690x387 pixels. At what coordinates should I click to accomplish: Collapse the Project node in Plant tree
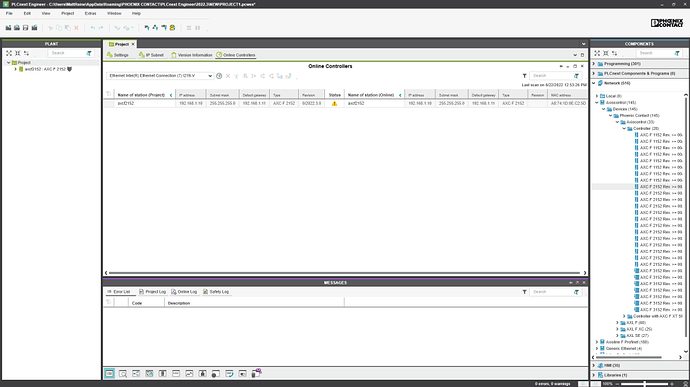click(x=8, y=63)
